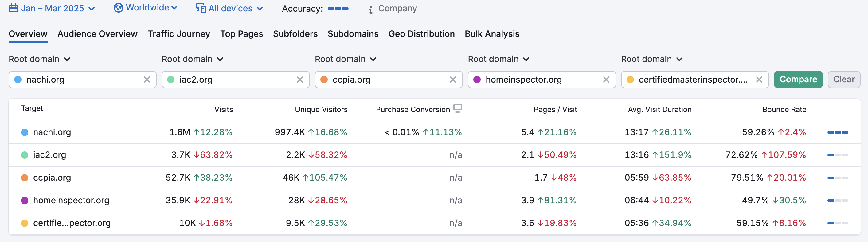Click the Accuracy indicator bars at top
Image resolution: width=868 pixels, height=242 pixels.
pyautogui.click(x=338, y=8)
